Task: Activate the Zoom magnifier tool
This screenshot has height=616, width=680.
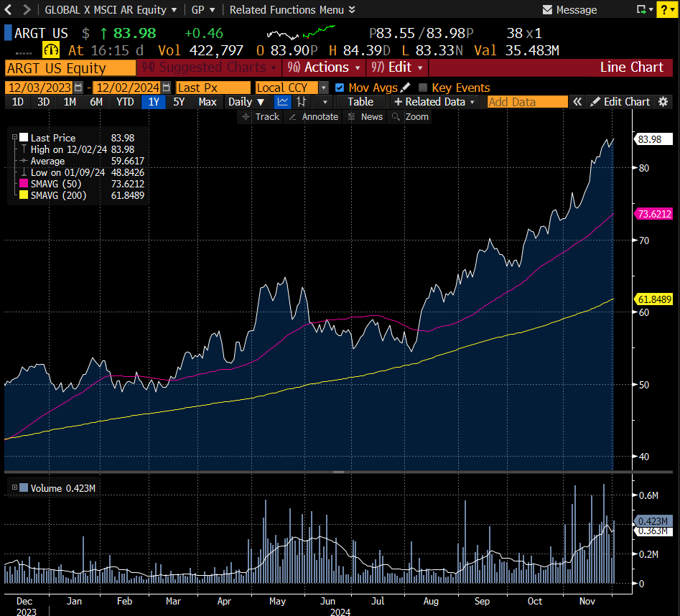Action: pos(410,116)
